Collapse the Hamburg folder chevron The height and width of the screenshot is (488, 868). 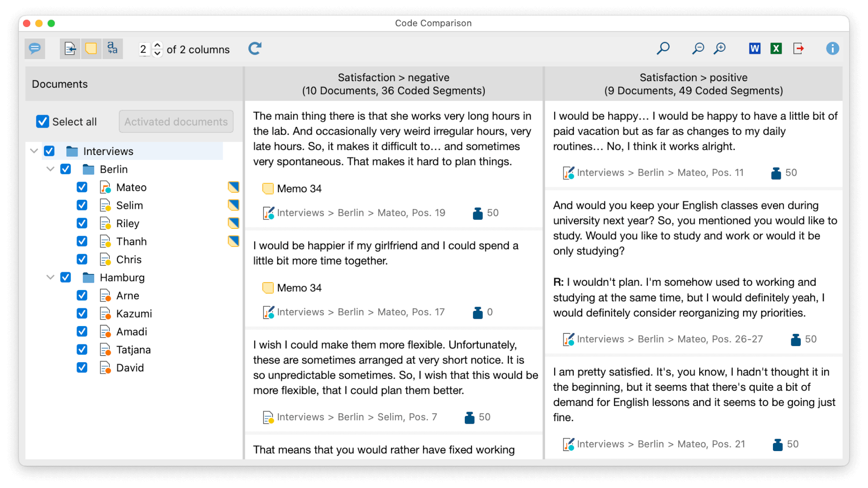click(50, 277)
